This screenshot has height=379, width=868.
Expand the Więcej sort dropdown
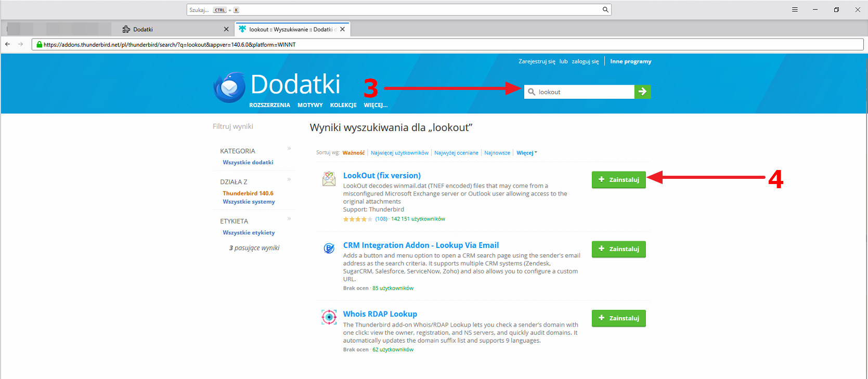point(526,153)
